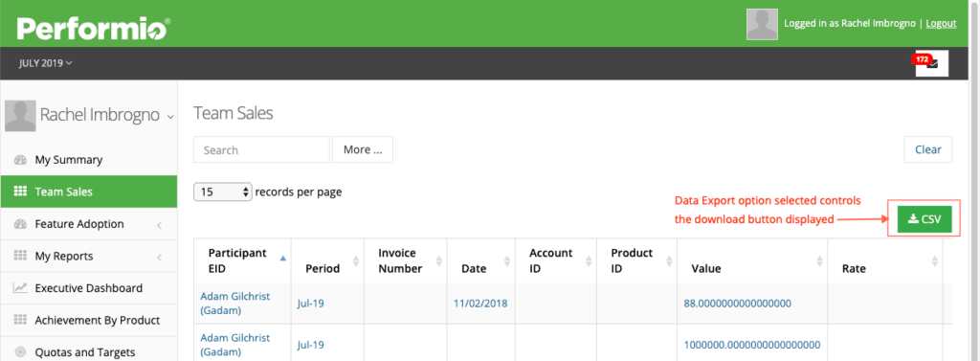
Task: Open Adam Gilchrist link in 88.00 row
Action: pos(235,303)
